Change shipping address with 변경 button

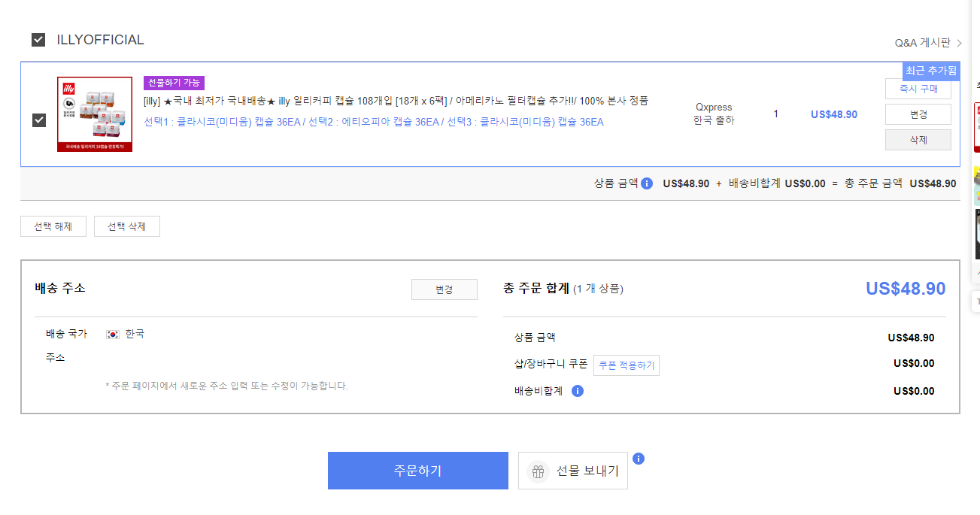pos(444,289)
